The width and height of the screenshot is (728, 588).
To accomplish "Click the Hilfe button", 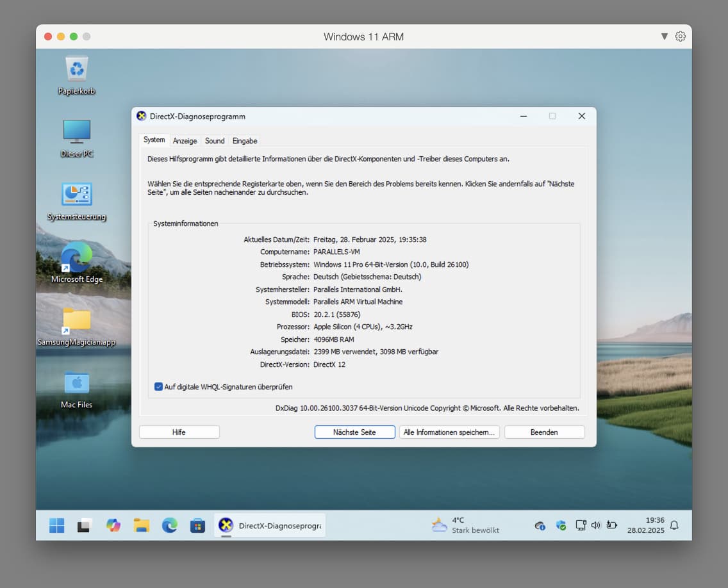I will [x=179, y=432].
